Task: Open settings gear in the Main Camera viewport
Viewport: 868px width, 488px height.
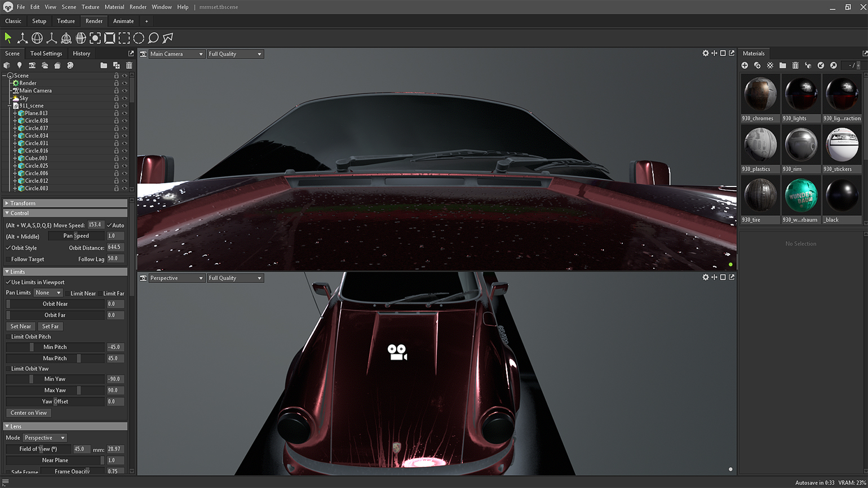Action: (x=705, y=54)
